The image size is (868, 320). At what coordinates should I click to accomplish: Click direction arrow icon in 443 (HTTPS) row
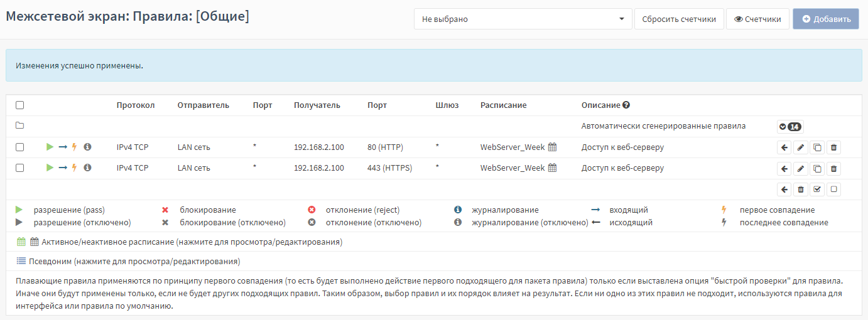point(63,168)
